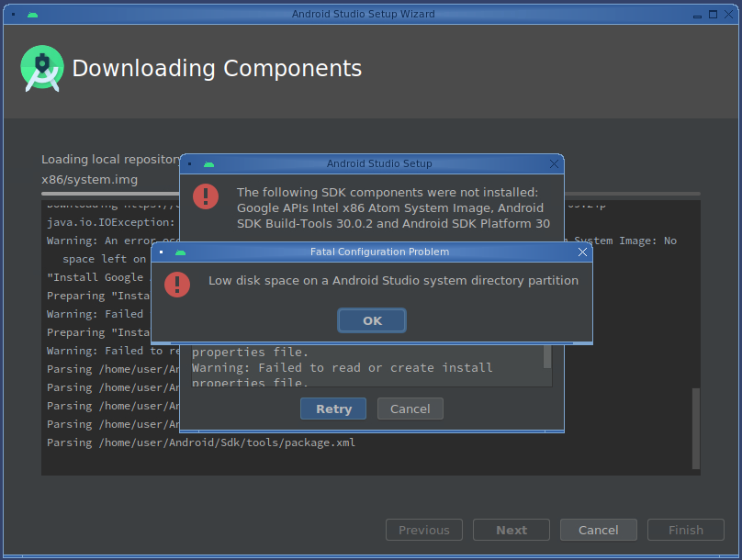This screenshot has width=742, height=560.
Task: Click the red error icon in Android Studio Setup dialog
Action: [x=206, y=196]
